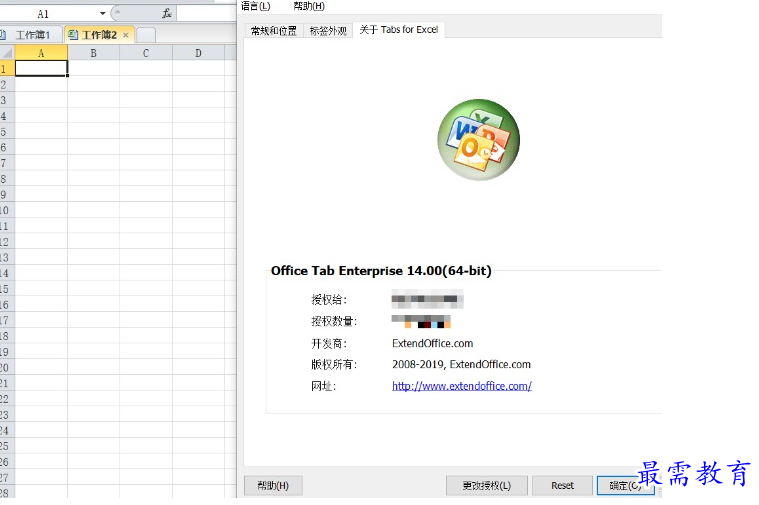Select the 工作簿2 workbook tab

[x=99, y=35]
